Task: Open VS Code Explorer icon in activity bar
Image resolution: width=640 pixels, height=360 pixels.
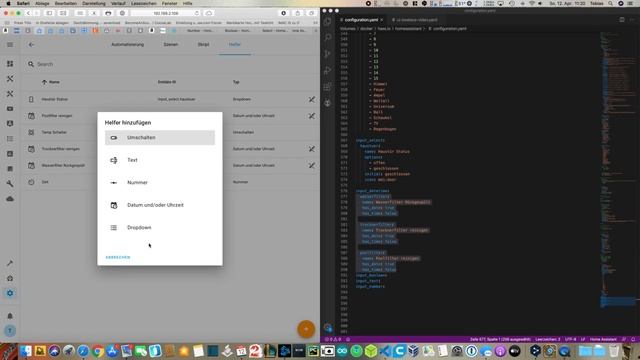Action: (x=327, y=21)
